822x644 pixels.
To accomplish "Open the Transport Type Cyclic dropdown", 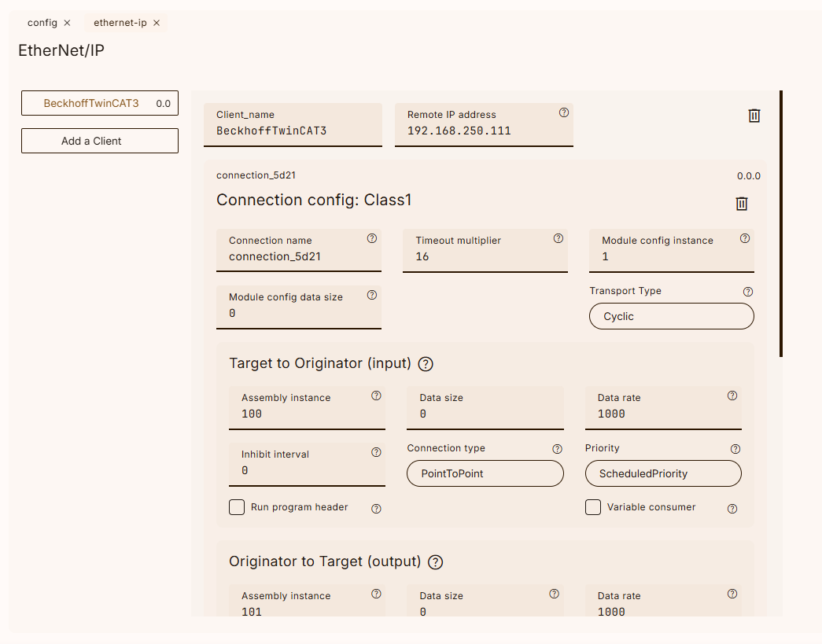I will tap(671, 317).
